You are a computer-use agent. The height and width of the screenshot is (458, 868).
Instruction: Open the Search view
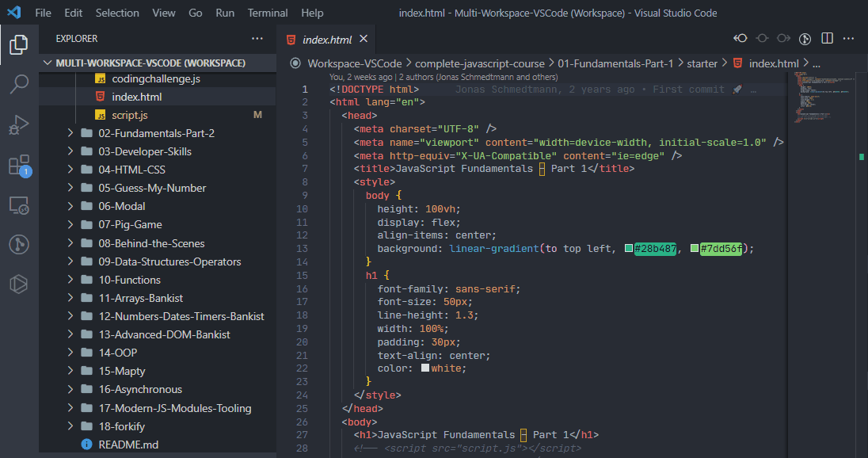point(17,82)
